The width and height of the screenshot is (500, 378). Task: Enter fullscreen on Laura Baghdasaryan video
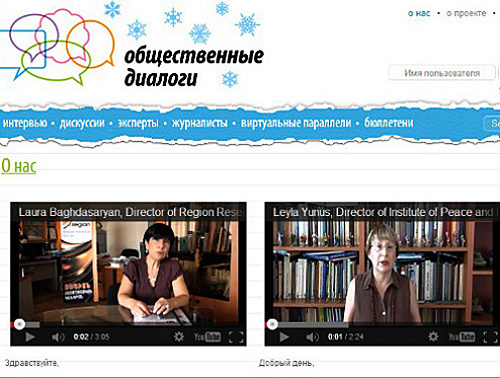coord(236,337)
